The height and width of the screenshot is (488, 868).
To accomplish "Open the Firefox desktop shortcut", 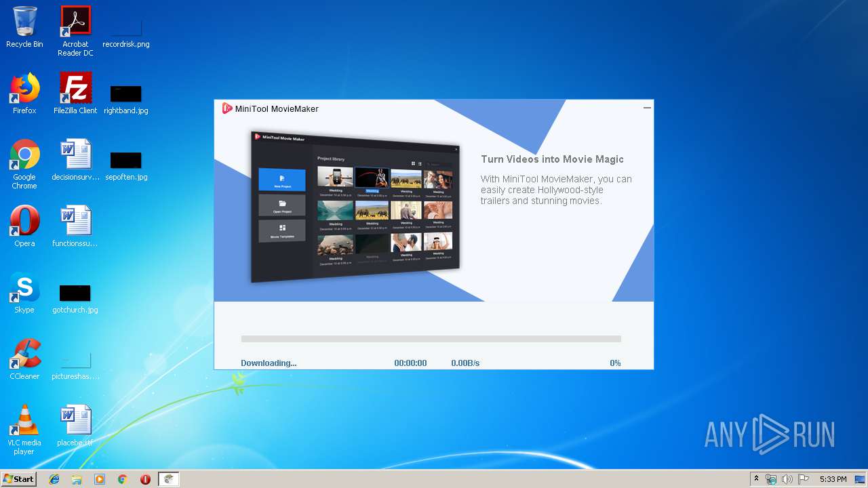I will point(24,94).
